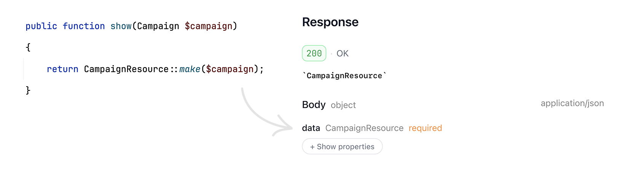Click the orange required label

(x=425, y=128)
